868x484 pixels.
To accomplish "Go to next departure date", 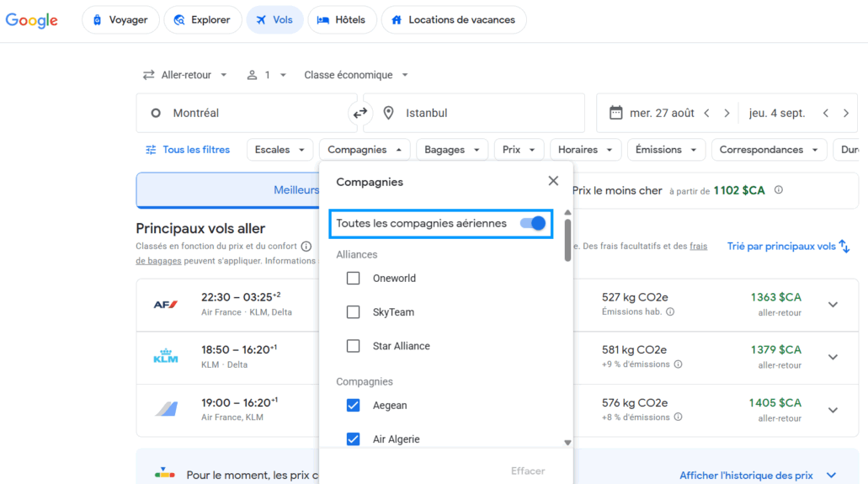I will pos(727,113).
